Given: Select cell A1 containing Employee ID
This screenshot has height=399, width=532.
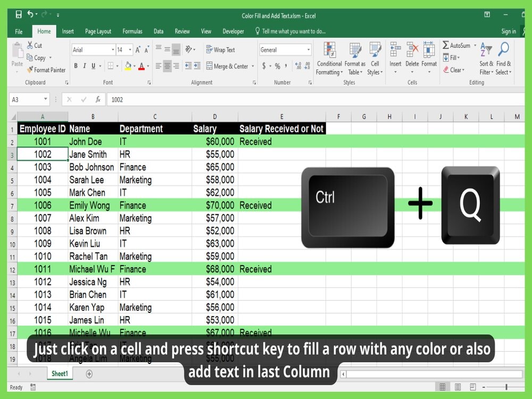Looking at the screenshot, I should coord(42,128).
